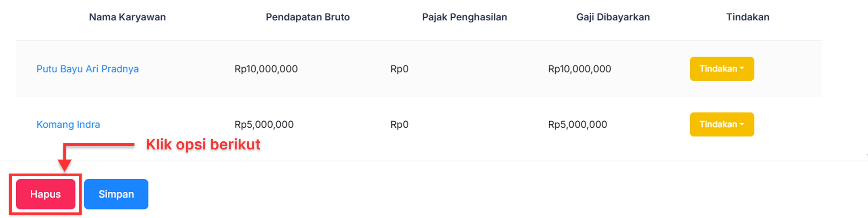Open employee profile Komang Indra
This screenshot has width=868, height=218.
point(68,124)
